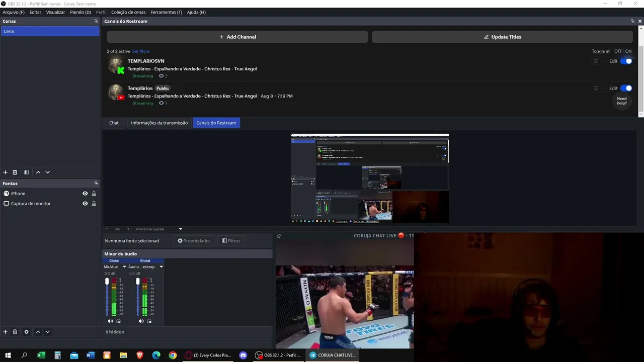Open the Editar menu
The height and width of the screenshot is (362, 644).
point(35,12)
